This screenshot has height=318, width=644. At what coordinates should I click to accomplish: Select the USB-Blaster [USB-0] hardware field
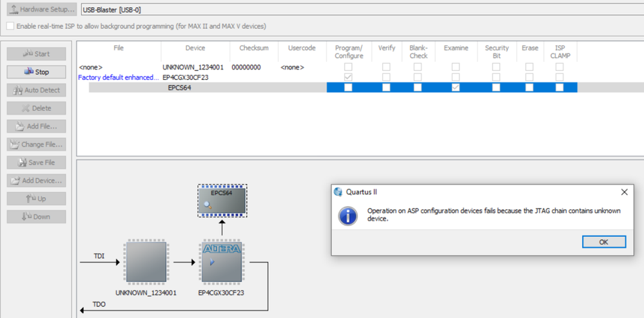pyautogui.click(x=362, y=10)
